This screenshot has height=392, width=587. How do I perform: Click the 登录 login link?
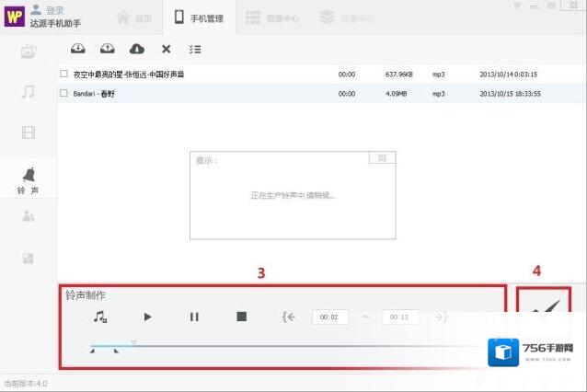(54, 10)
